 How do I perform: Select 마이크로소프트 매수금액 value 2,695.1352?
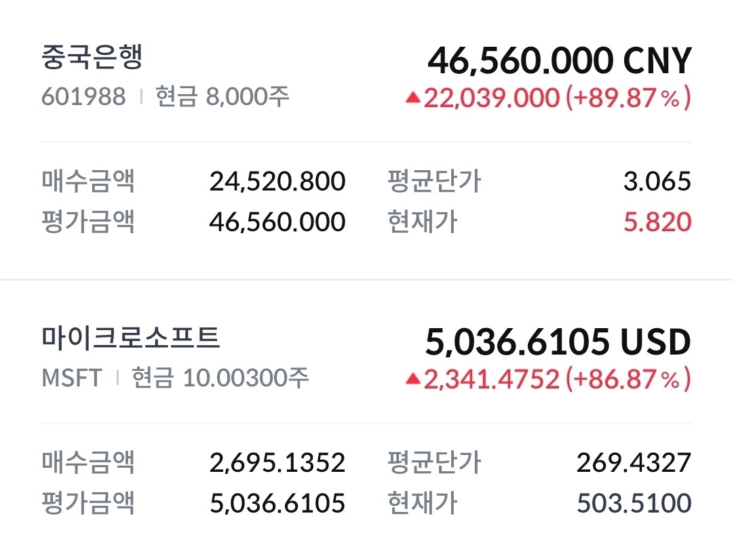point(277,463)
